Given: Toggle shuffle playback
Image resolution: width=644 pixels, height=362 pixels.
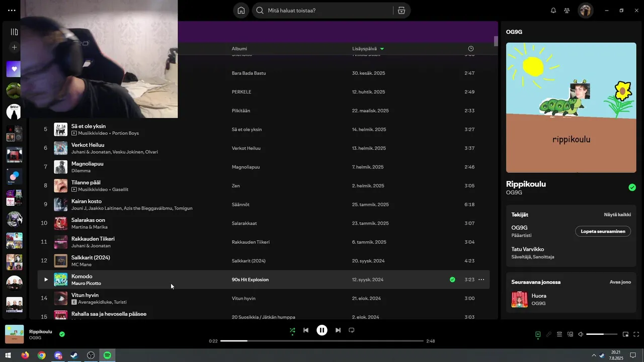Looking at the screenshot, I should coord(292,330).
